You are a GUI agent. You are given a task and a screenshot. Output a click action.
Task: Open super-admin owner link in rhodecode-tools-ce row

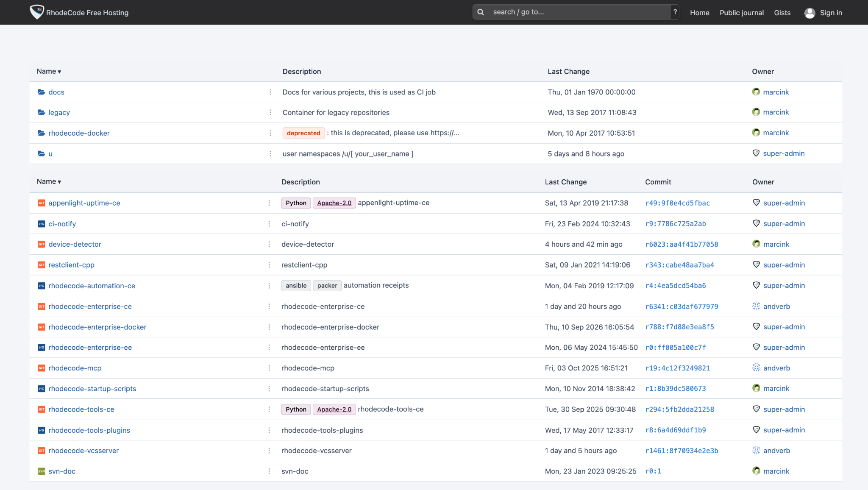[x=784, y=409]
